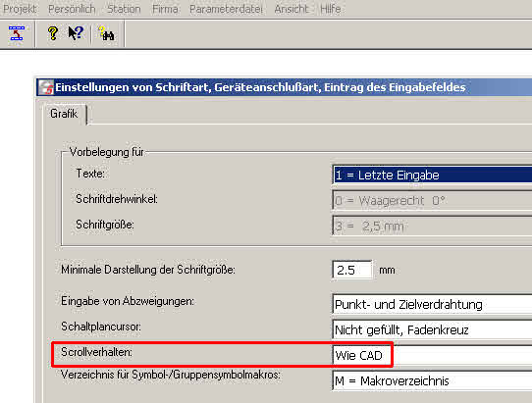Click the minimal Schriftgröße input field

point(352,270)
